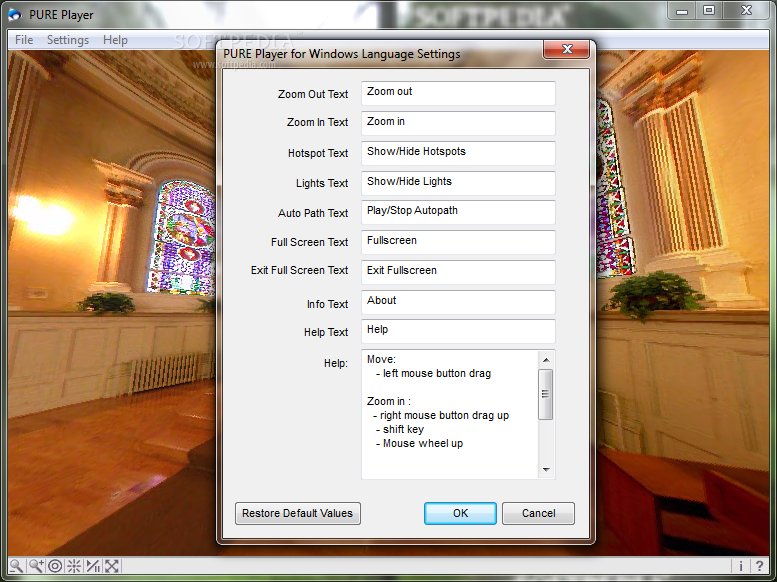Click the Help text scrollbar thumb
This screenshot has height=582, width=777.
546,394
